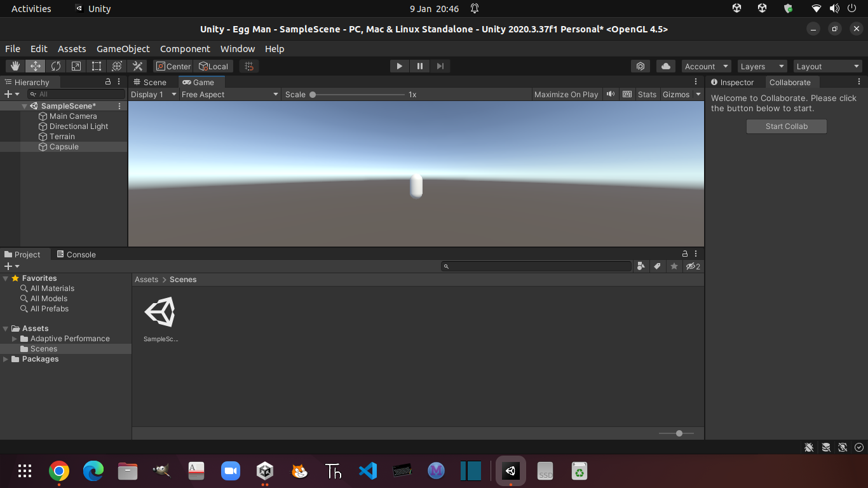The height and width of the screenshot is (488, 868).
Task: Select the Rect transform tool
Action: pos(96,65)
